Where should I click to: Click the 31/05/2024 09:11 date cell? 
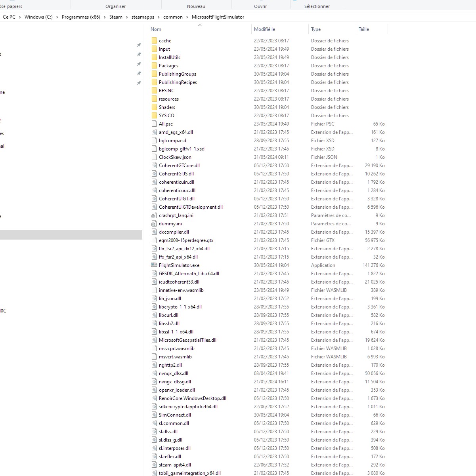(271, 157)
